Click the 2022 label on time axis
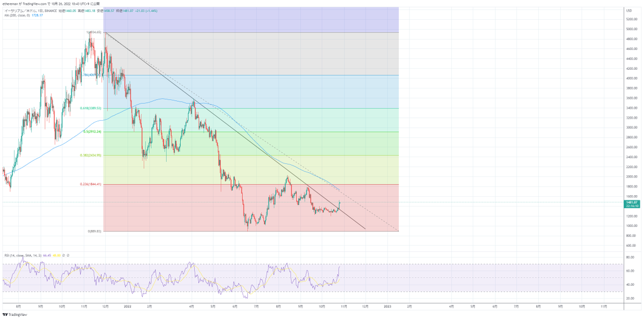Screen dimensions: 644x319 127,307
